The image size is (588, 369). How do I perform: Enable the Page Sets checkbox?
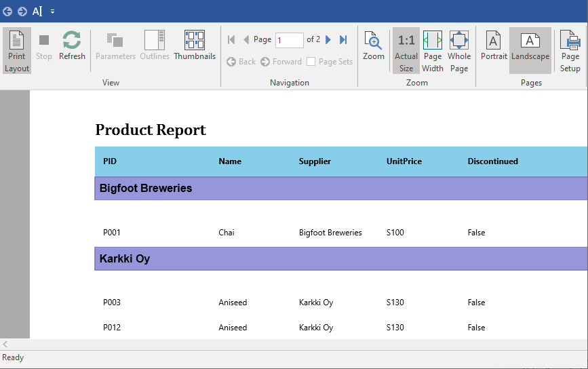[311, 62]
